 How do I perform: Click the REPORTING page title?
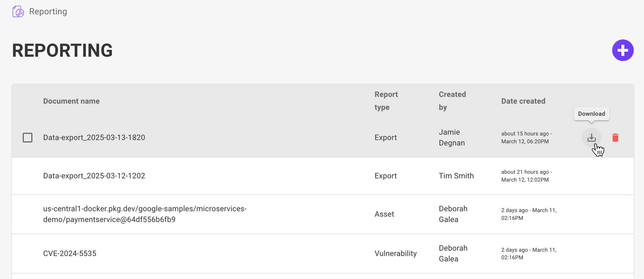coord(62,50)
